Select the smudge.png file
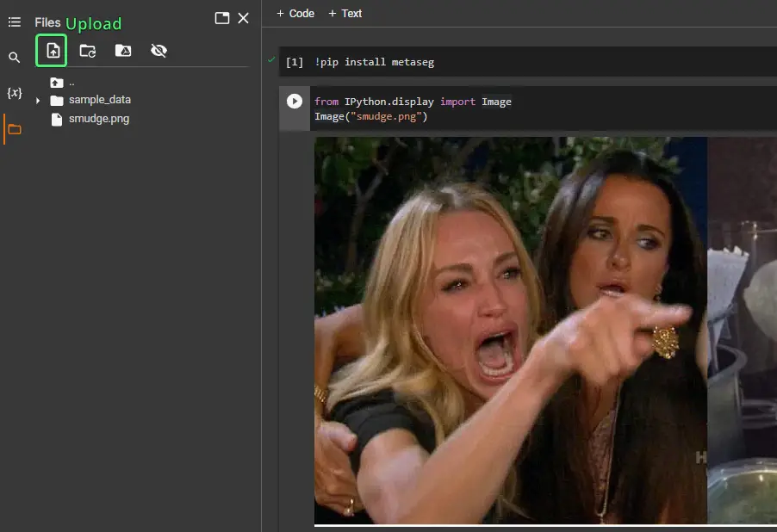The width and height of the screenshot is (777, 532). (x=98, y=119)
